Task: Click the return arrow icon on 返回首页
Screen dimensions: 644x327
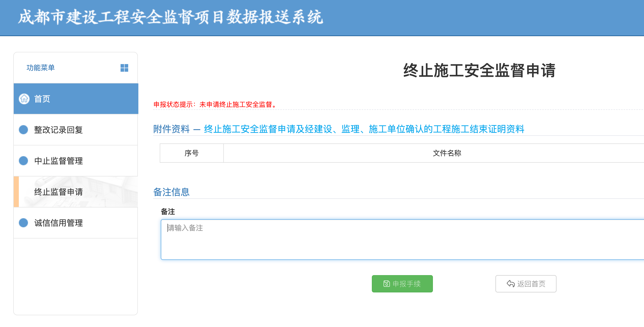Action: point(510,284)
